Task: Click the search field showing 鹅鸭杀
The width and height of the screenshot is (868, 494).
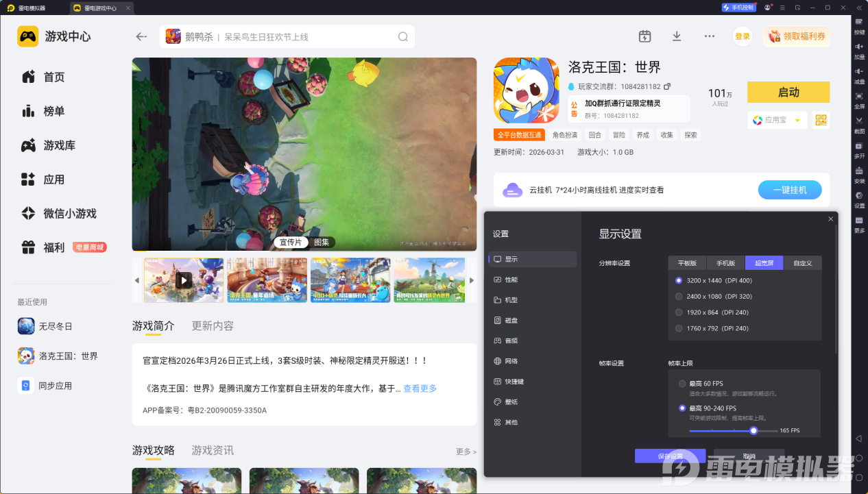Action: click(x=287, y=37)
